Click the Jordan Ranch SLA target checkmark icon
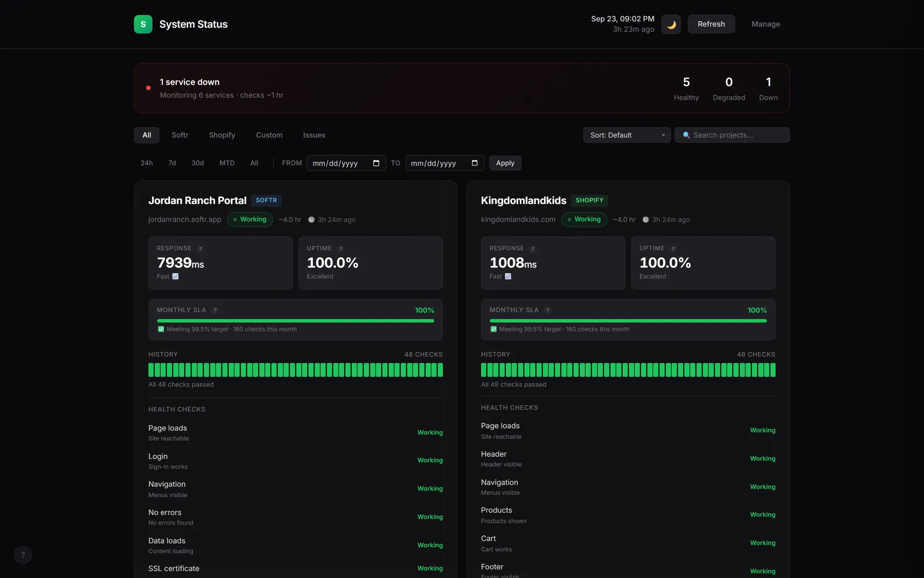Image resolution: width=924 pixels, height=578 pixels. (161, 329)
